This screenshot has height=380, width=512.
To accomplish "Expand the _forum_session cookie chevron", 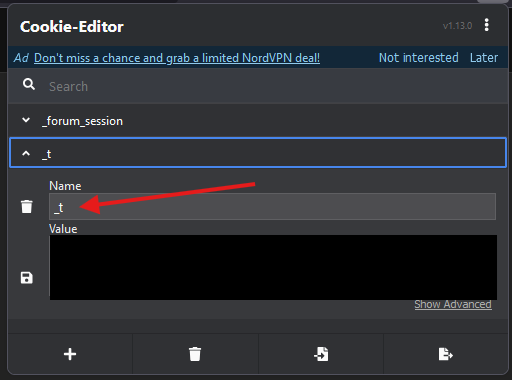I will coord(26,120).
